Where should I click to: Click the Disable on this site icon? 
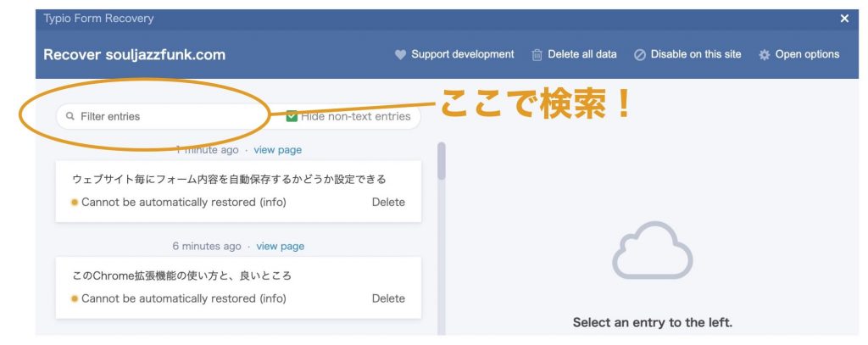click(640, 54)
